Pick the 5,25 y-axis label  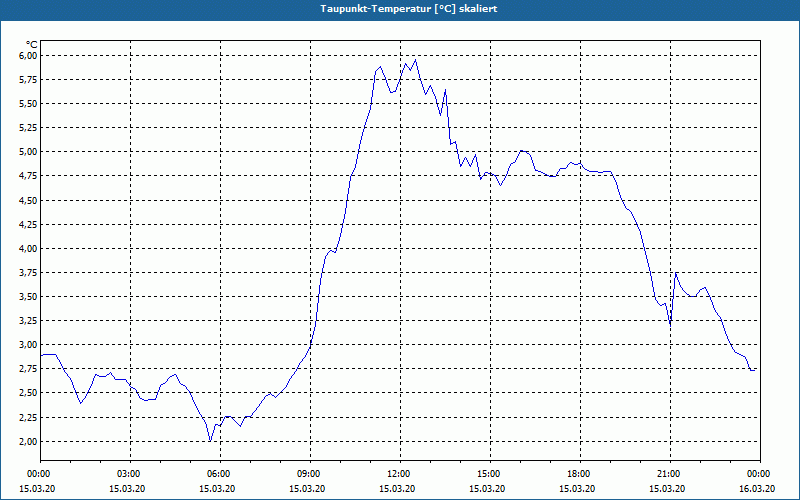click(28, 128)
